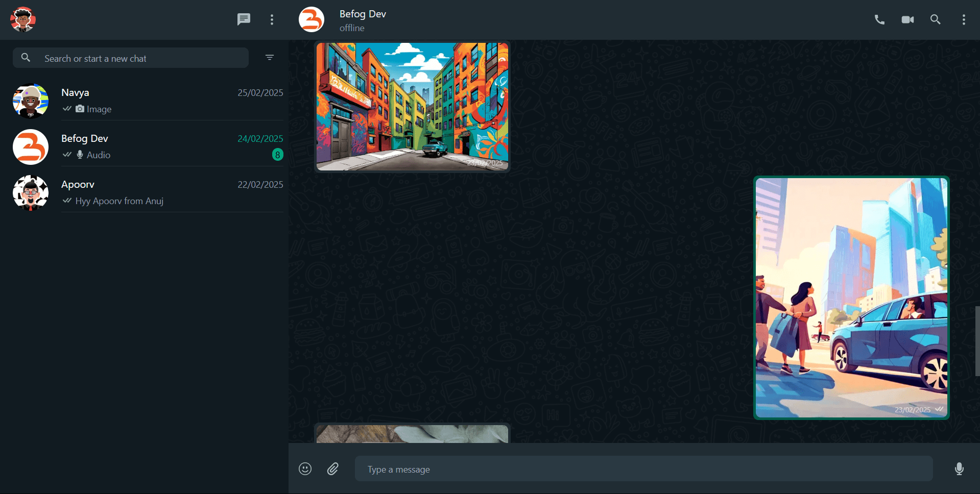Open the colorful street mural image
The height and width of the screenshot is (494, 980).
[412, 106]
